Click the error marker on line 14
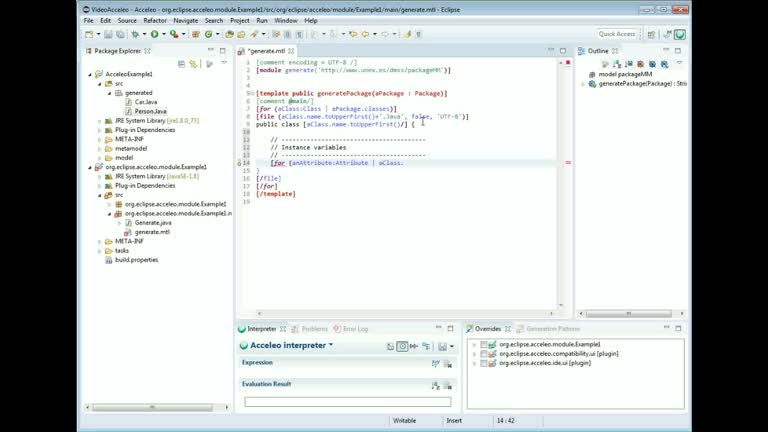The height and width of the screenshot is (432, 768). pyautogui.click(x=240, y=163)
